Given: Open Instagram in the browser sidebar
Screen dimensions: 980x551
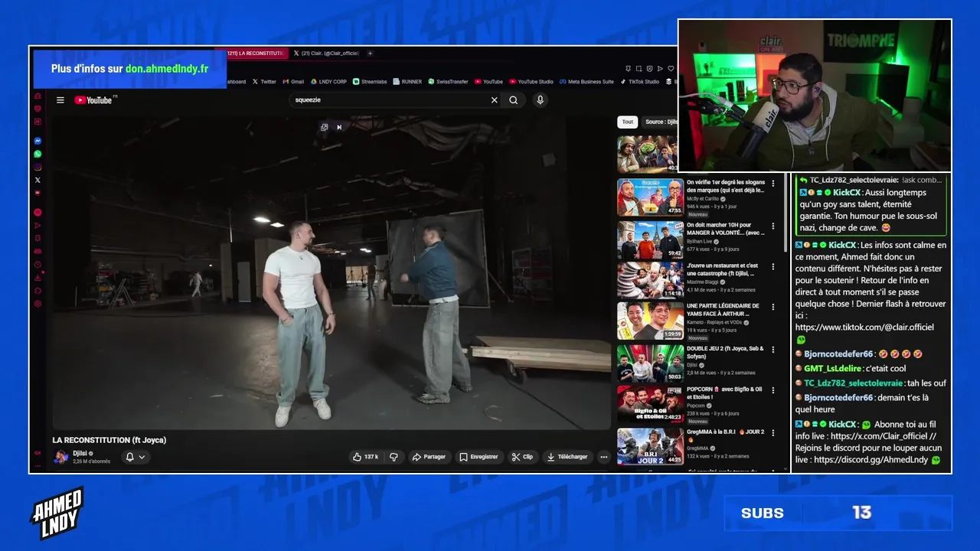Looking at the screenshot, I should [x=38, y=167].
